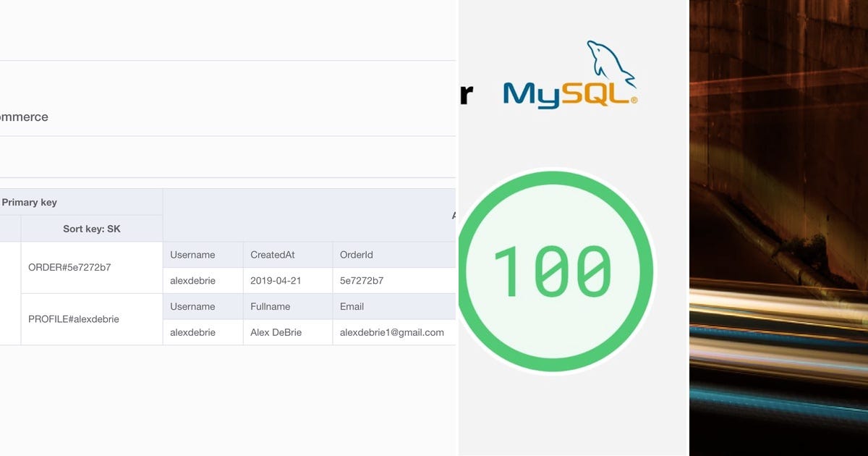Viewport: 868px width, 456px height.
Task: Expand the Primary key column group
Action: [29, 201]
